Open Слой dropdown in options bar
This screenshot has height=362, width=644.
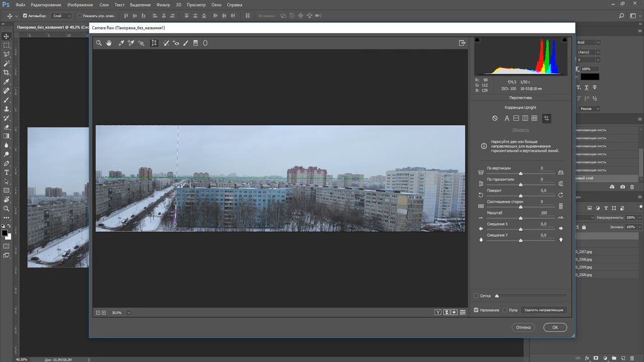click(x=62, y=16)
